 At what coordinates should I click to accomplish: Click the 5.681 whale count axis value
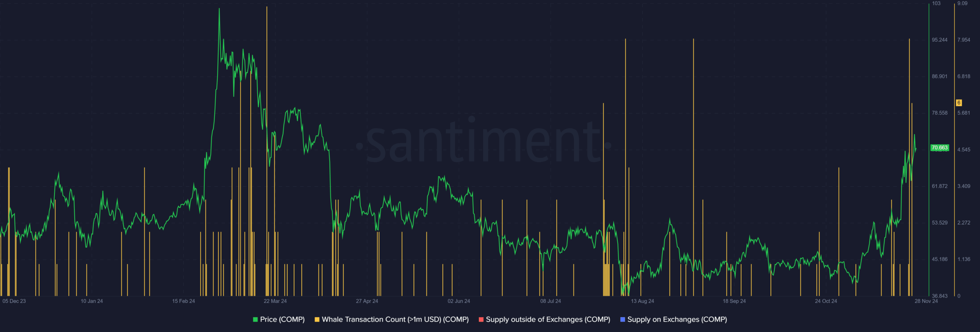point(964,113)
